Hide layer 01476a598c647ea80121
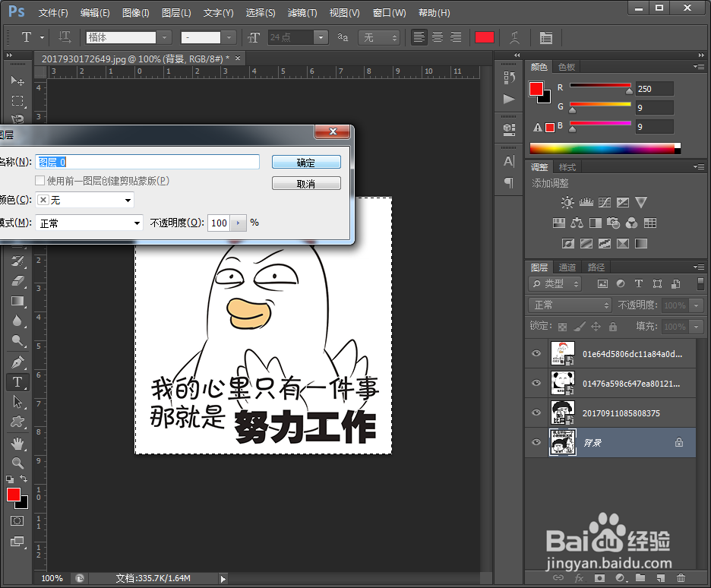 pyautogui.click(x=536, y=383)
